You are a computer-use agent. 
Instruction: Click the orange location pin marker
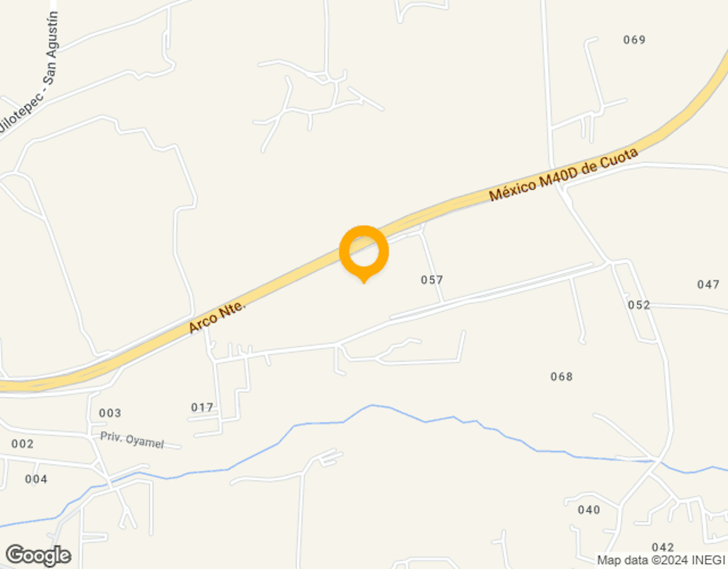pos(364,254)
